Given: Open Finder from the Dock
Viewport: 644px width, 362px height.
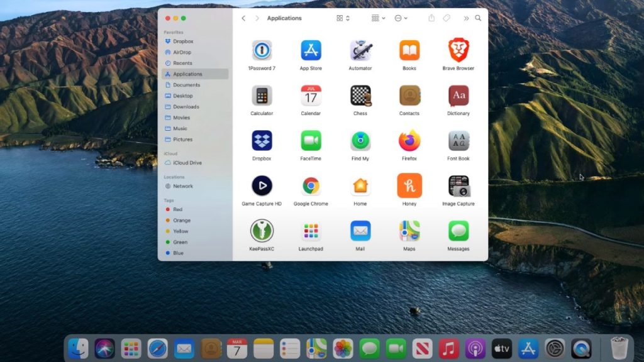Looking at the screenshot, I should click(x=78, y=349).
